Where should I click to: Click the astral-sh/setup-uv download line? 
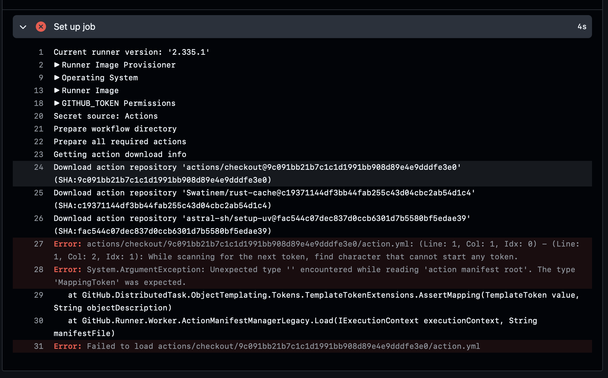tap(262, 224)
